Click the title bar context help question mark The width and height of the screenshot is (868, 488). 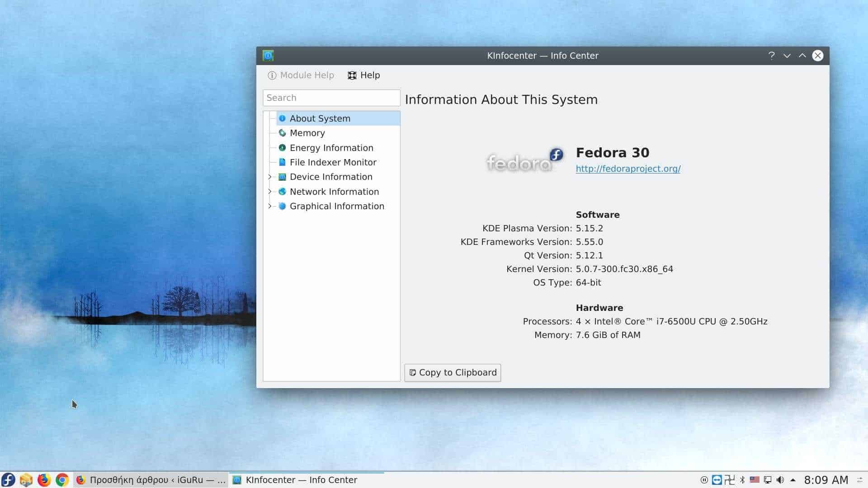click(771, 56)
